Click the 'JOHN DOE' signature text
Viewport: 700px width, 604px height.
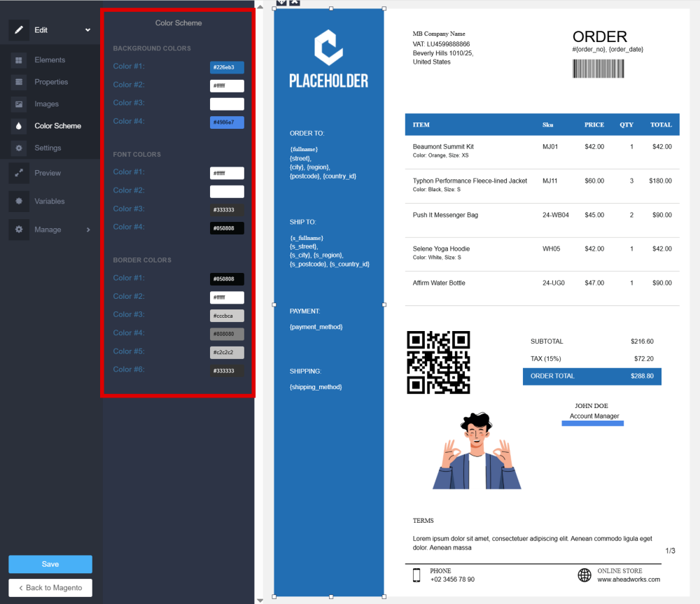pos(591,406)
